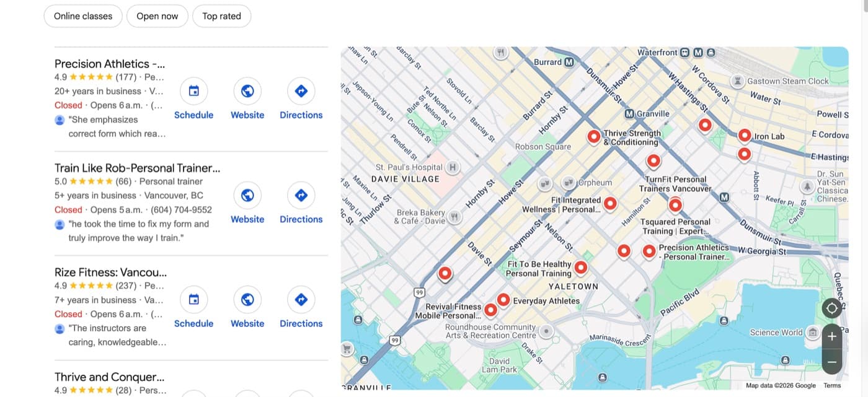Open the map Terms link
Viewport: 868px width, 397px height.
(x=832, y=385)
